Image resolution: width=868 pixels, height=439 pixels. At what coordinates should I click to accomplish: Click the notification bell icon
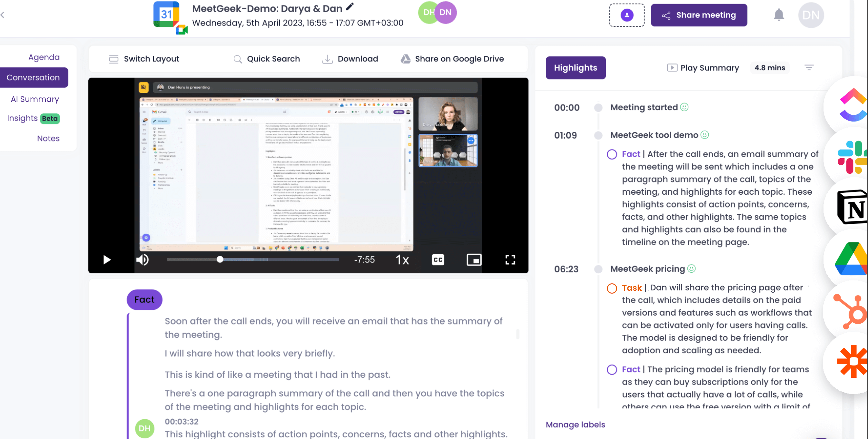(778, 15)
